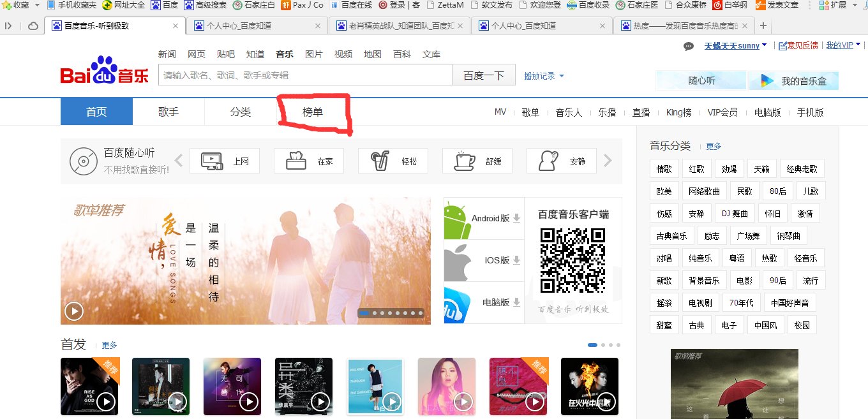Expand the 播放记录 dropdown
This screenshot has height=419, width=868.
point(542,75)
